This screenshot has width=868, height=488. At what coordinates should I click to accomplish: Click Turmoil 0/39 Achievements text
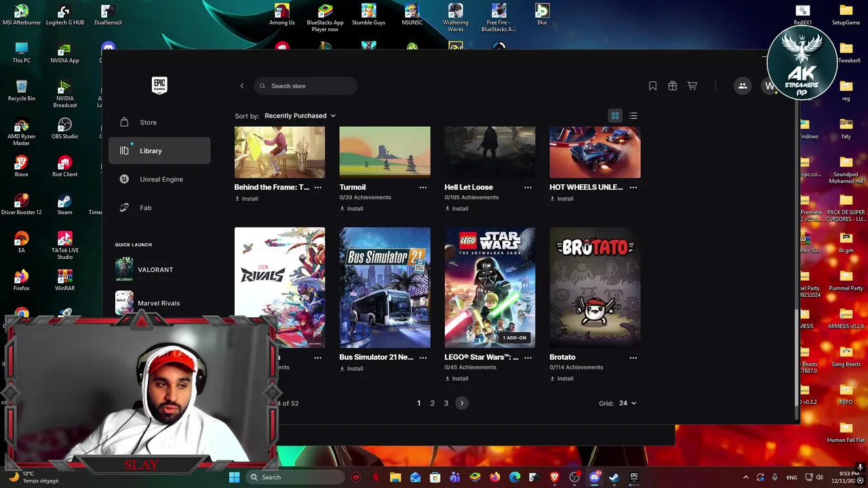coord(365,197)
